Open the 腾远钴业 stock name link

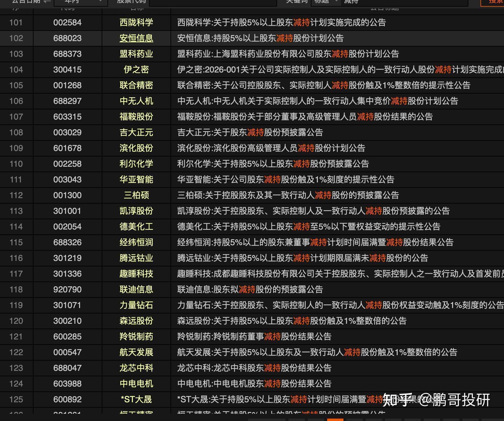click(x=136, y=258)
